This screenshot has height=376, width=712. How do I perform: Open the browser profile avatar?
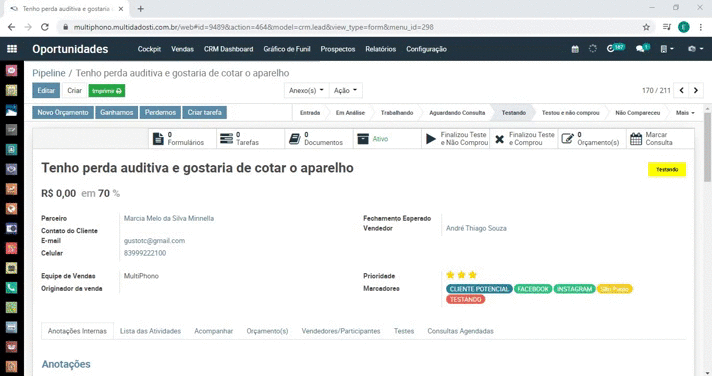pyautogui.click(x=683, y=27)
